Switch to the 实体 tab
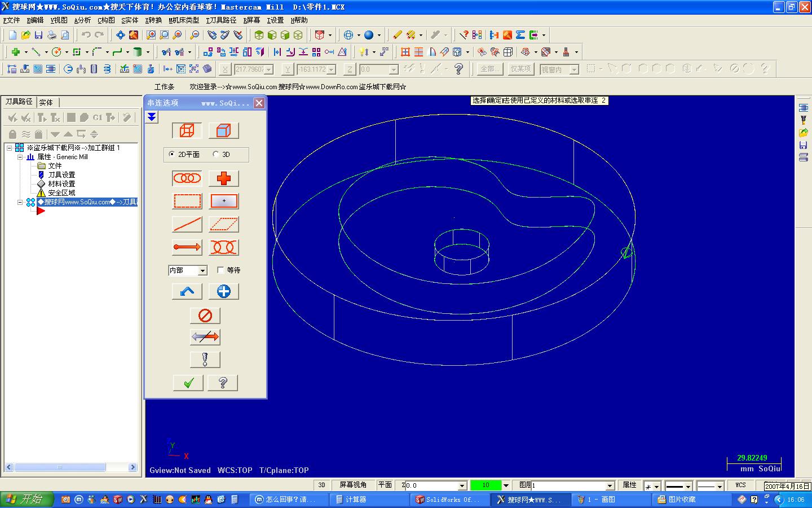812x508 pixels. (46, 102)
